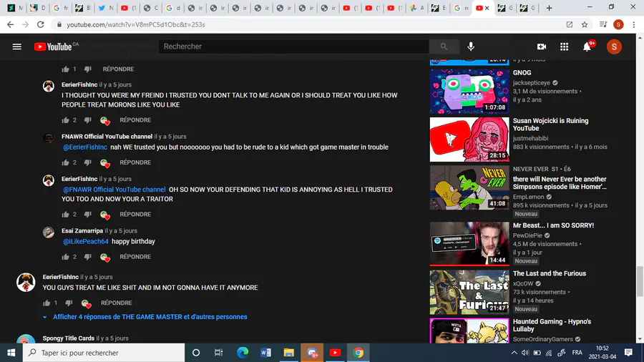This screenshot has width=644, height=362.
Task: Like the 'NOW YOUR A TRAITOR' reply
Action: pos(65,214)
